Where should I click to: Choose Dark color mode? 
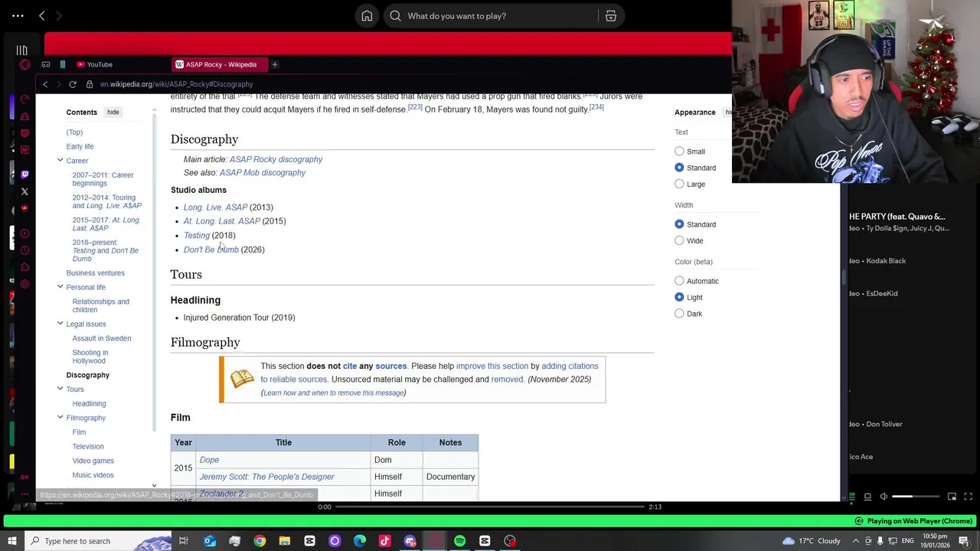click(x=679, y=314)
